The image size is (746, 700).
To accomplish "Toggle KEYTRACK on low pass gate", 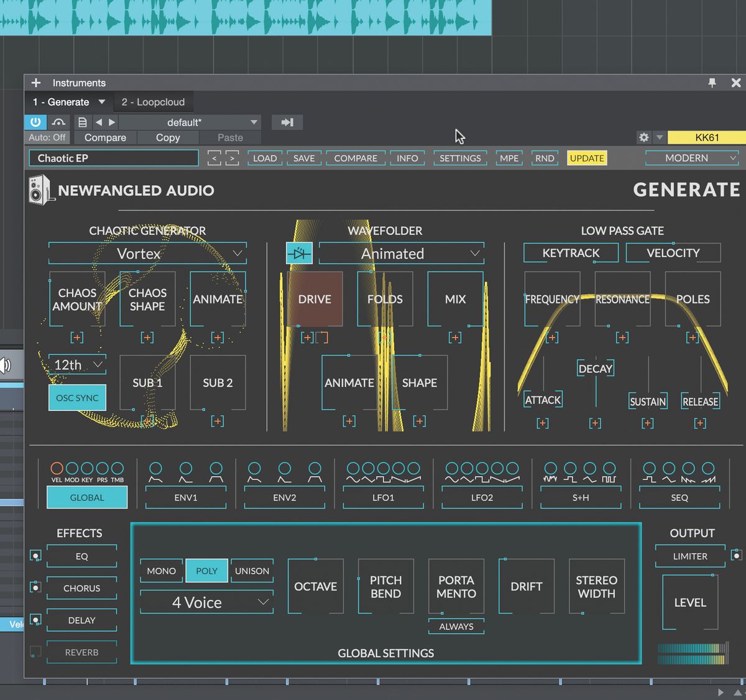I will pos(571,253).
